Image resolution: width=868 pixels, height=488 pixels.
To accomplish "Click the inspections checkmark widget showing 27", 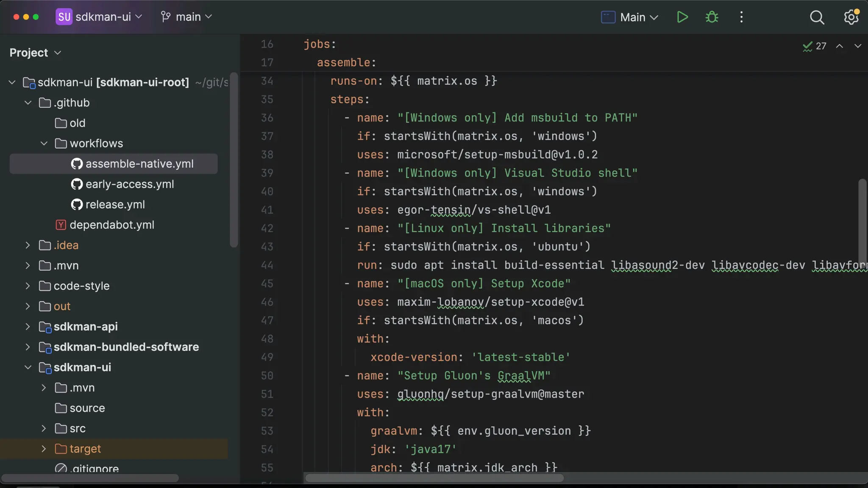I will tap(814, 46).
